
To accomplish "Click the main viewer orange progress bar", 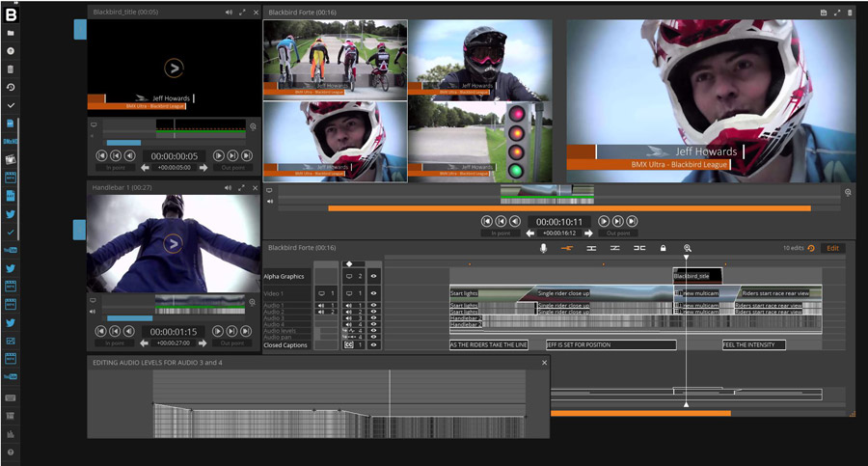I will click(x=570, y=208).
